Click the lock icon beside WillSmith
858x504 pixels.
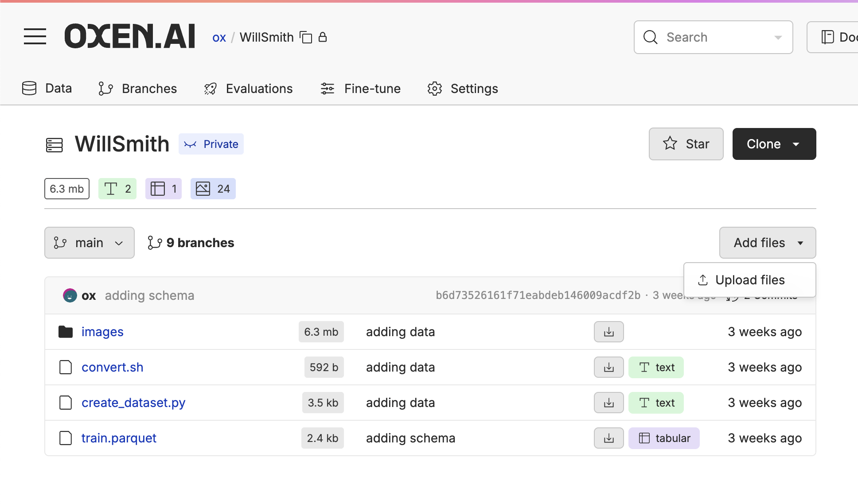[x=323, y=37]
